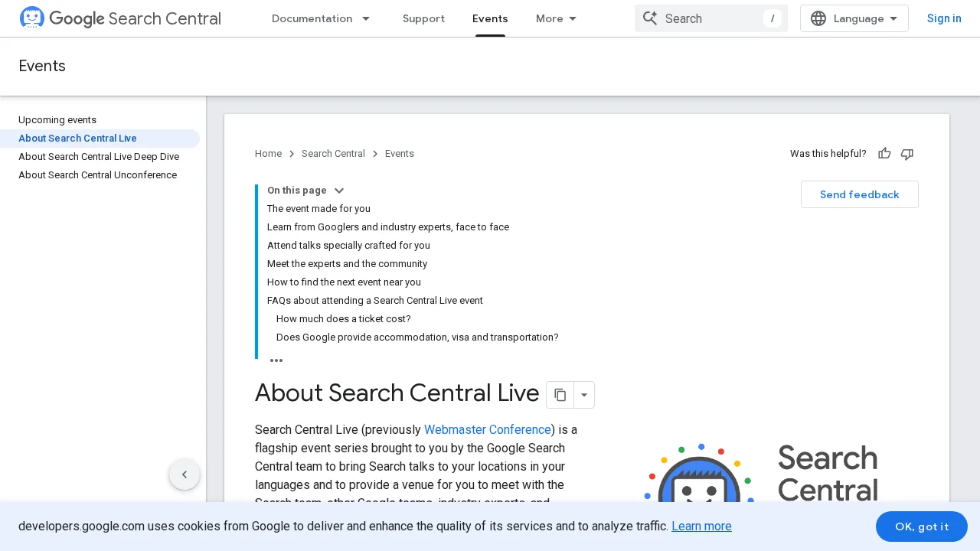
Task: Click the Search Central Live logo image
Action: coord(761,472)
